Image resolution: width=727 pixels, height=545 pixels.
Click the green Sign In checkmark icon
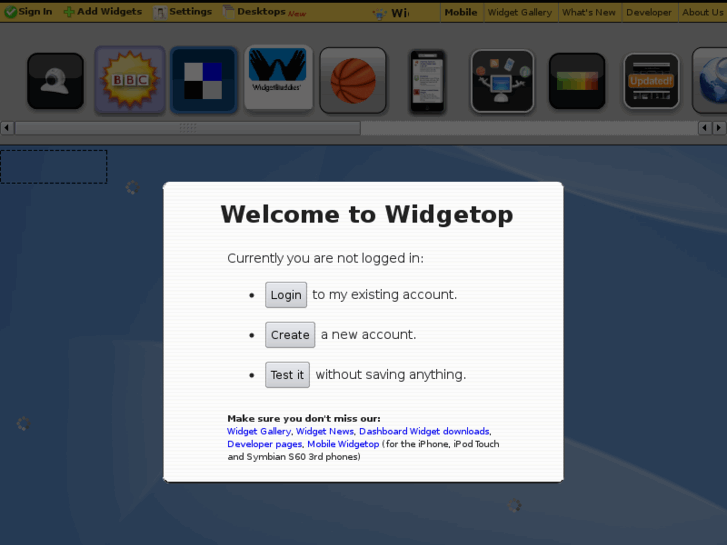pos(10,12)
